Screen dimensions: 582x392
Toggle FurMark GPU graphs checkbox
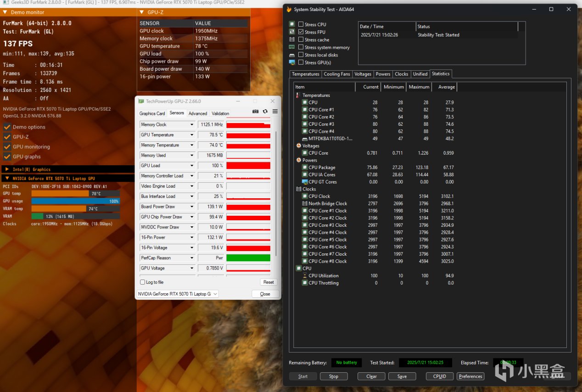click(7, 157)
